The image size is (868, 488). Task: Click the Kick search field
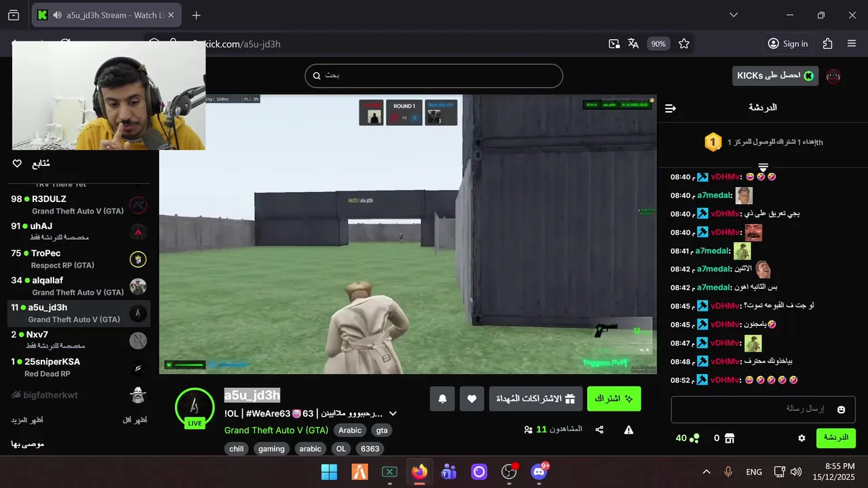[434, 75]
